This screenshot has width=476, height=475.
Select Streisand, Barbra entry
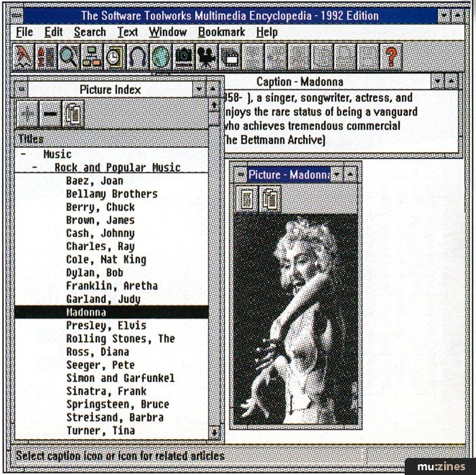(x=115, y=417)
